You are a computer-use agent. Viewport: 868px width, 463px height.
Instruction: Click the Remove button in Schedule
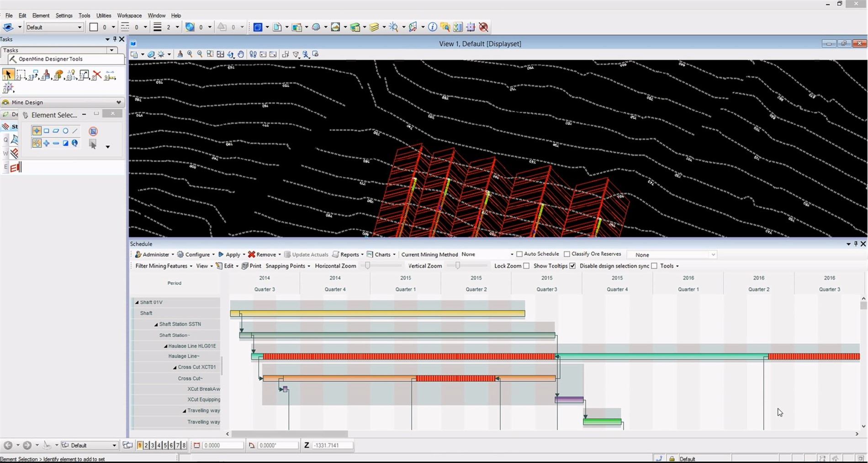coord(264,255)
